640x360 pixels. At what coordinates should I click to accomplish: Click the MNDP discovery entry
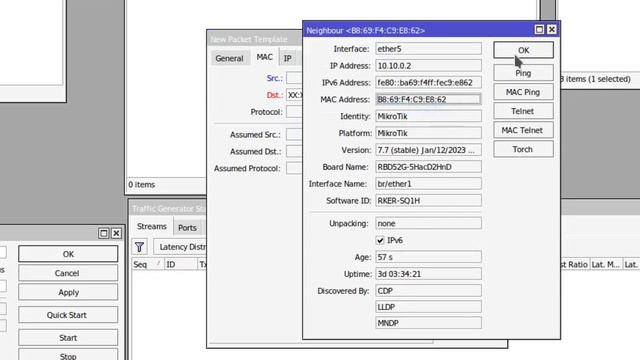(x=428, y=323)
